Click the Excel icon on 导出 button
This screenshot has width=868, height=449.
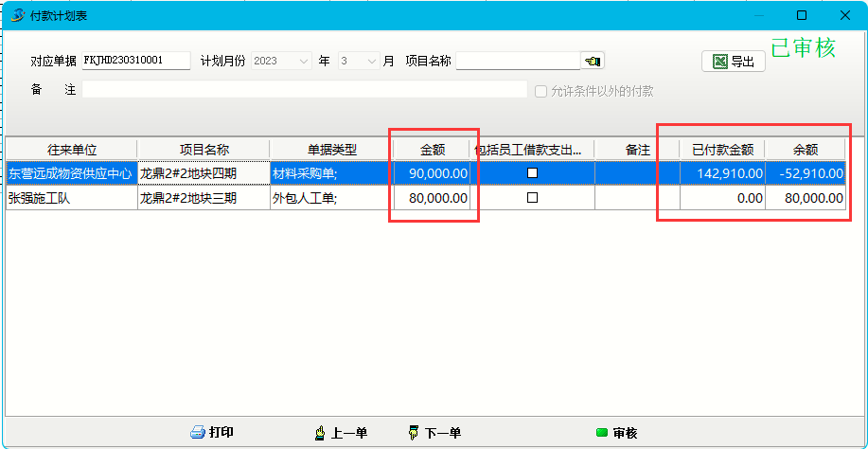click(x=719, y=62)
